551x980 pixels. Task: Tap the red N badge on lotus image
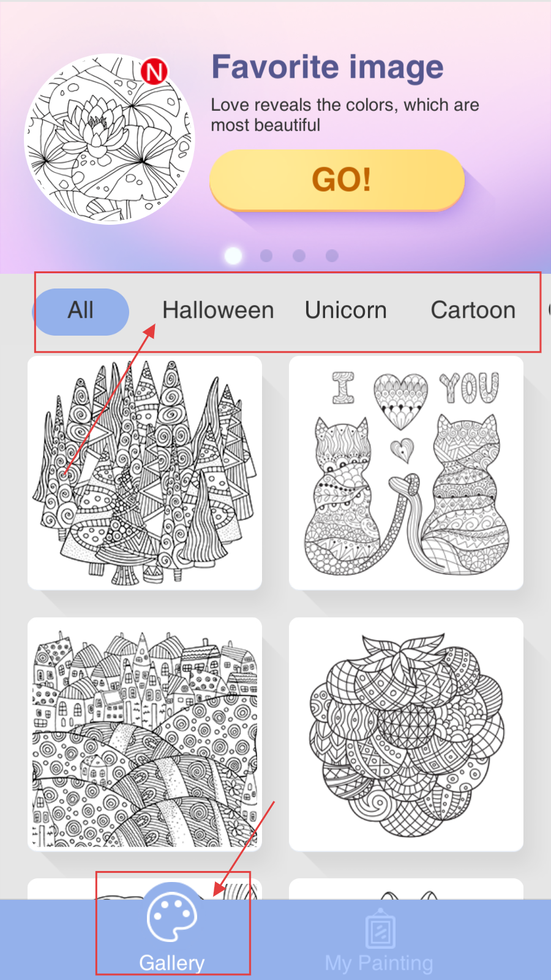[154, 72]
